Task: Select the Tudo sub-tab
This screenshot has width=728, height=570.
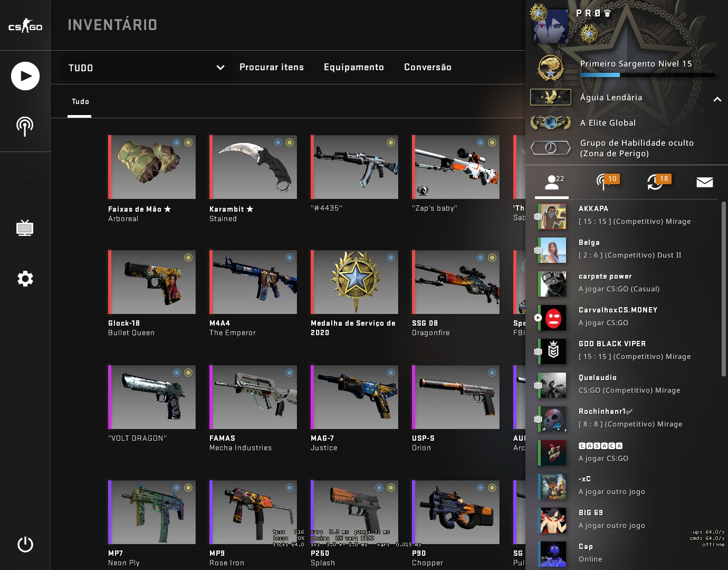Action: click(x=80, y=101)
